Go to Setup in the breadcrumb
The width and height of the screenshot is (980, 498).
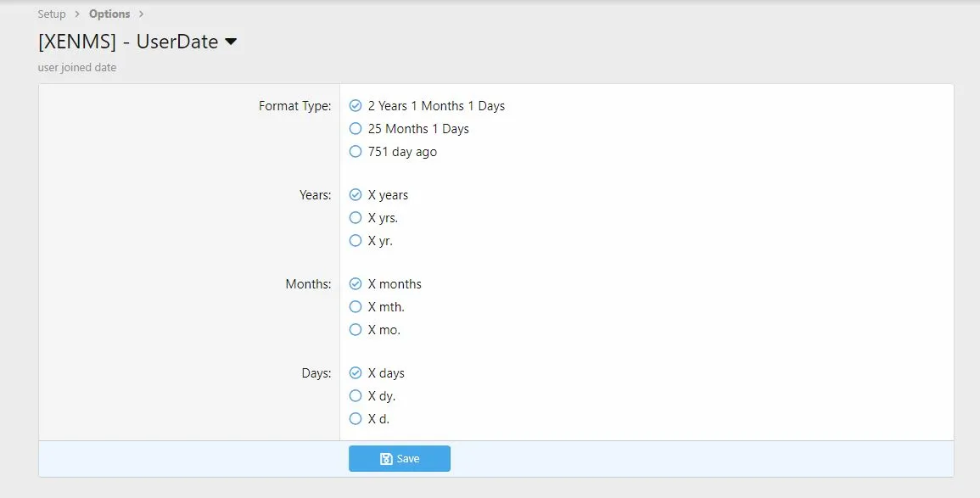(x=52, y=14)
